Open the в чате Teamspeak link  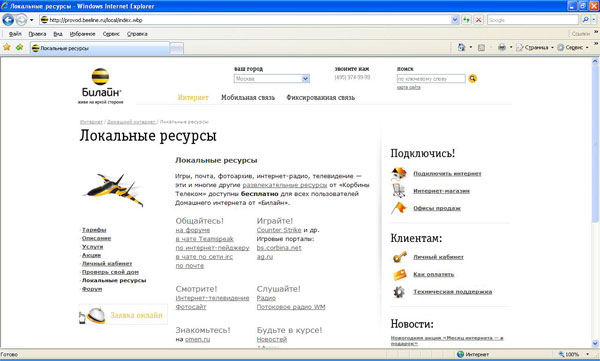pyautogui.click(x=204, y=239)
